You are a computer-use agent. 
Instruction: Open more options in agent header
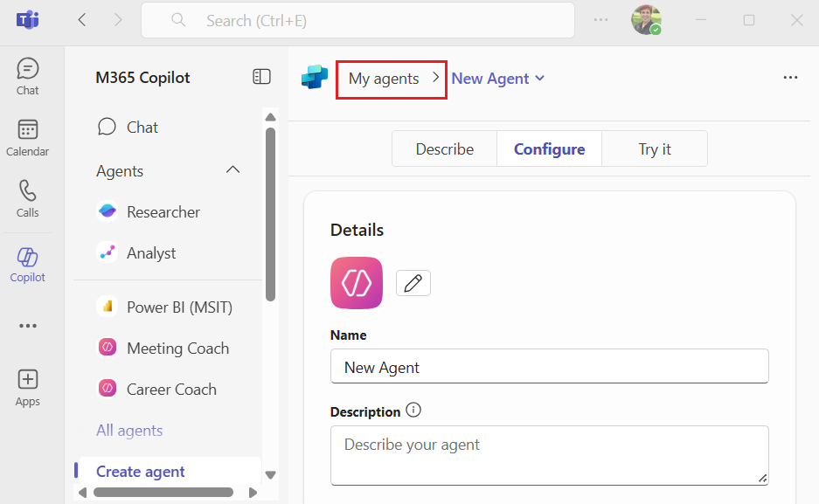point(790,78)
